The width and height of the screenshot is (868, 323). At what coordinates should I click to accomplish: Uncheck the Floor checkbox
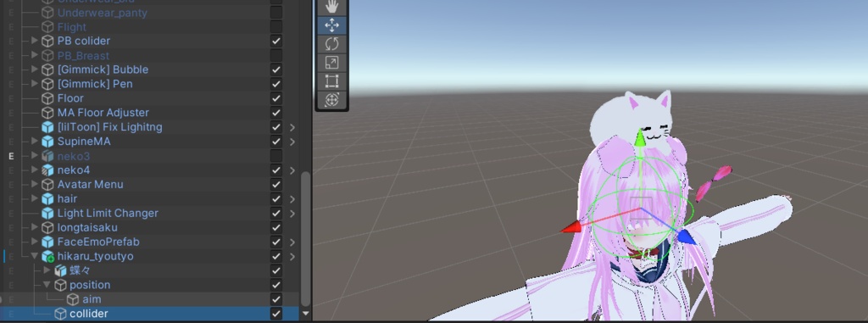275,98
